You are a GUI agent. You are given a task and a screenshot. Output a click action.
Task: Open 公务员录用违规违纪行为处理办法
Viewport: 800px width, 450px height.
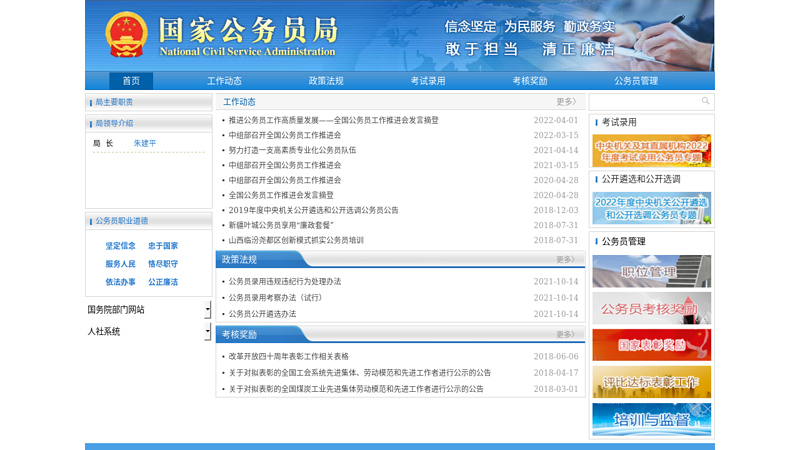[x=285, y=282]
